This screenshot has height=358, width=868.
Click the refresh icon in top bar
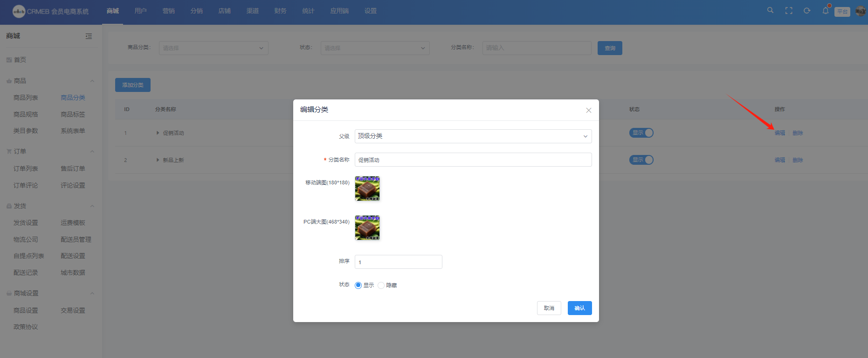coord(807,11)
